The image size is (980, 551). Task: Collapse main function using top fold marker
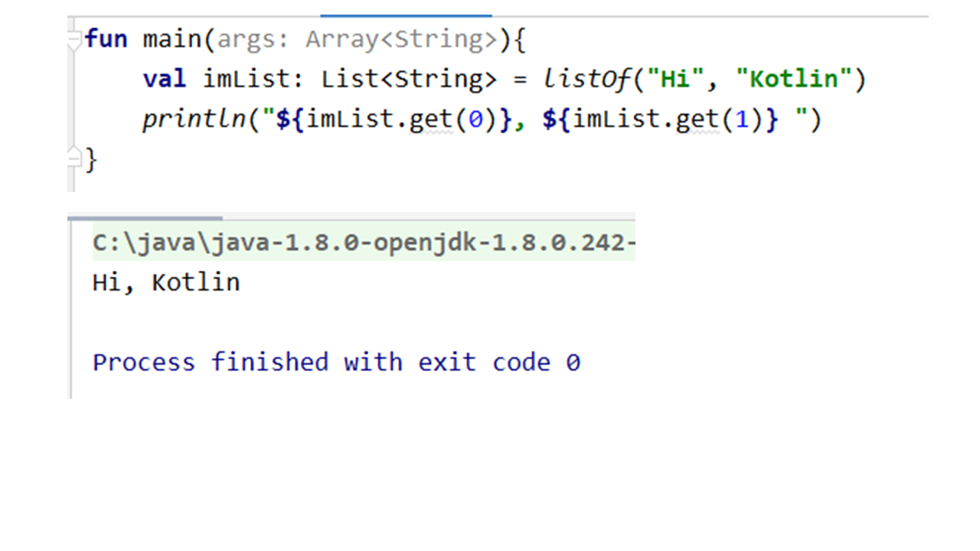coord(74,40)
